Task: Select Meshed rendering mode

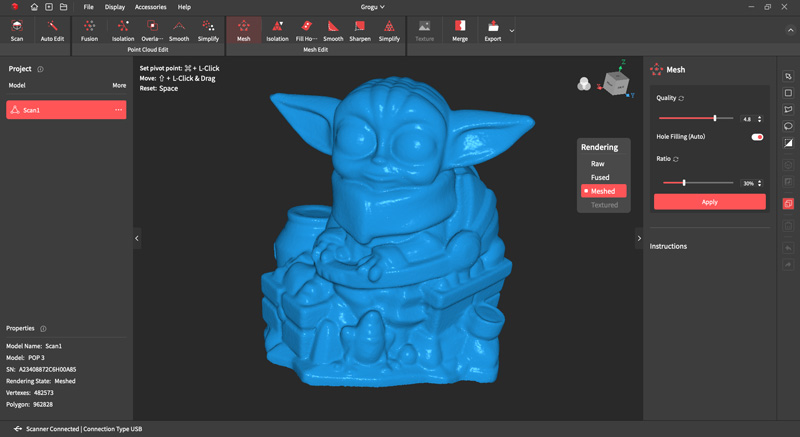Action: coord(604,191)
